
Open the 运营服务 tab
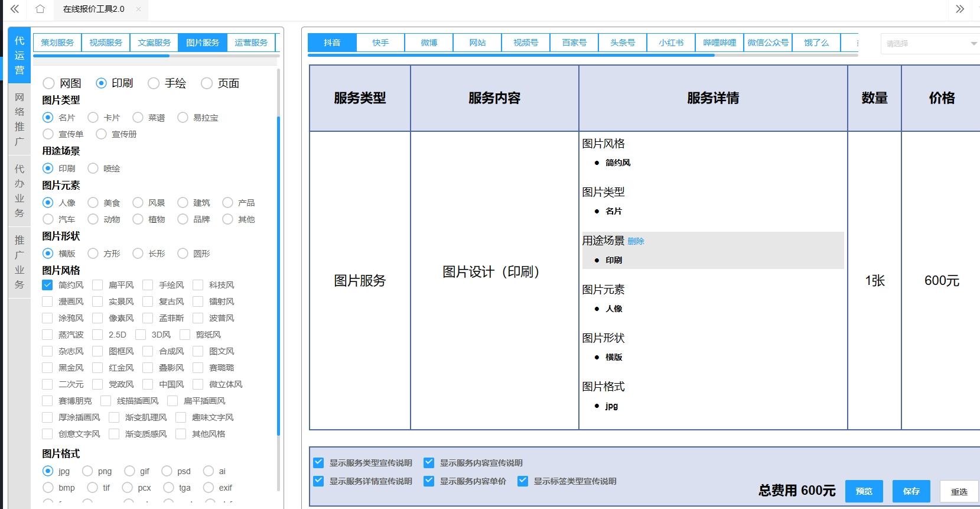[251, 43]
